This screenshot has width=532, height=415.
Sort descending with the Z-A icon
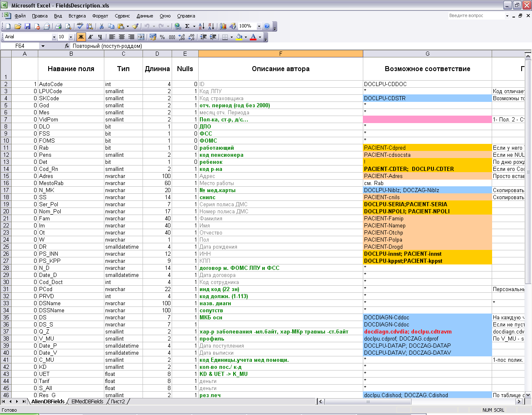(211, 26)
